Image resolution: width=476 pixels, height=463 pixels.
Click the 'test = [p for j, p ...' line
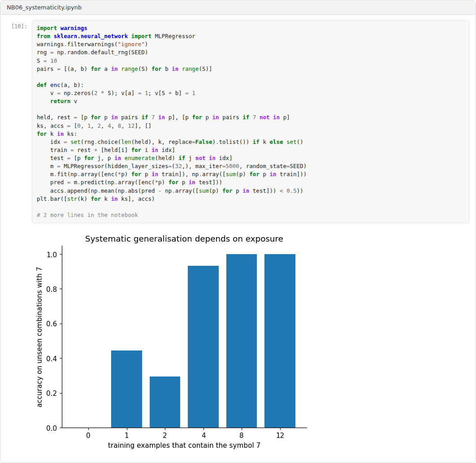click(x=141, y=158)
